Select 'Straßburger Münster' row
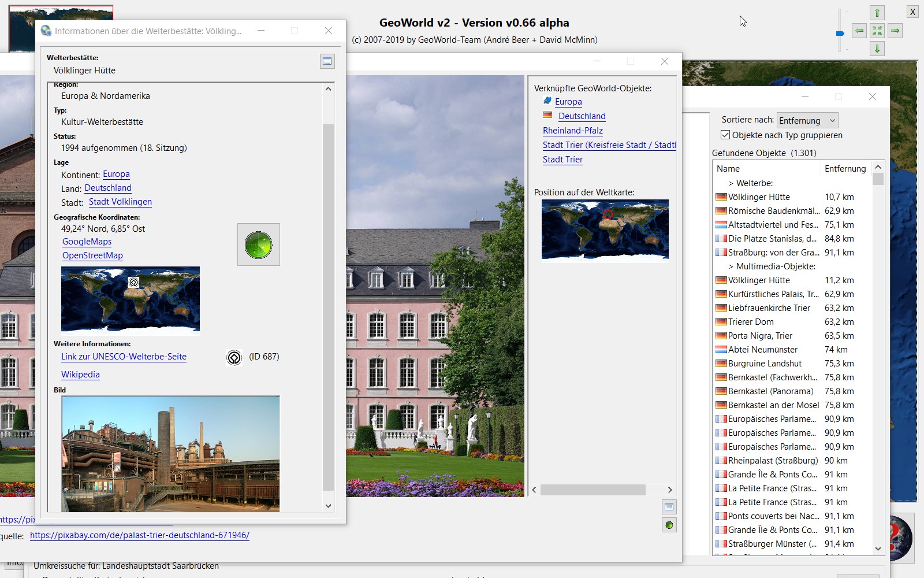This screenshot has height=578, width=924. (792, 544)
